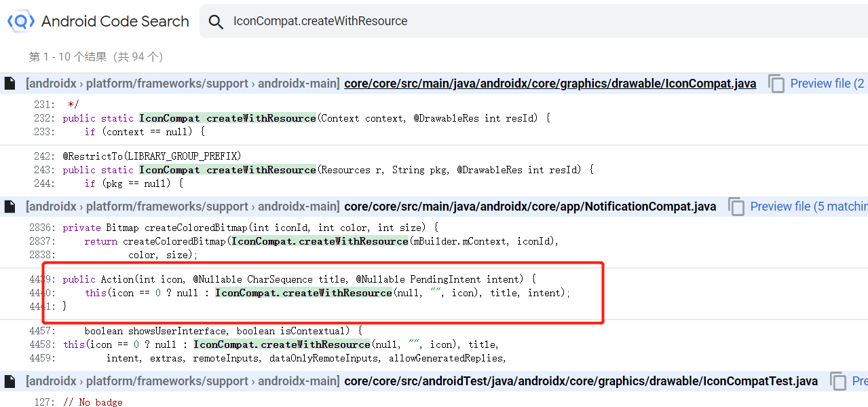Screen dimensions: 868x407
Task: Jump to line 243 createWithResource(Resources) snippet
Action: pyautogui.click(x=326, y=170)
